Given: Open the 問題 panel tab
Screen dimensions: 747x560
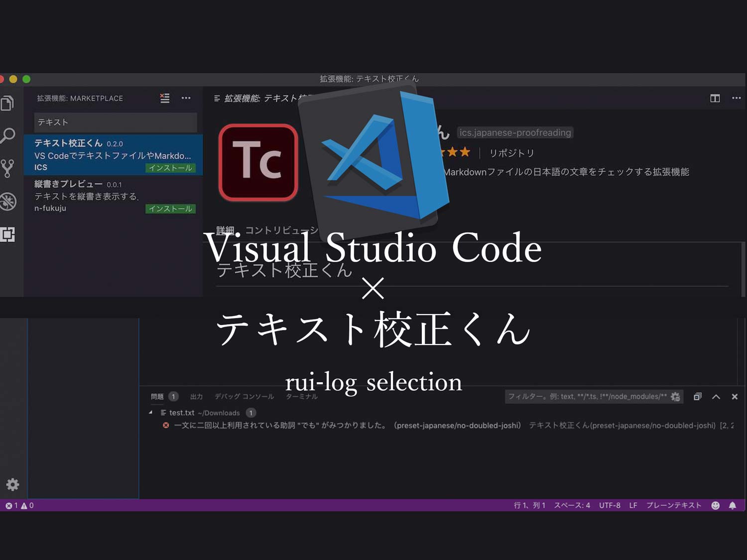Looking at the screenshot, I should tap(157, 396).
